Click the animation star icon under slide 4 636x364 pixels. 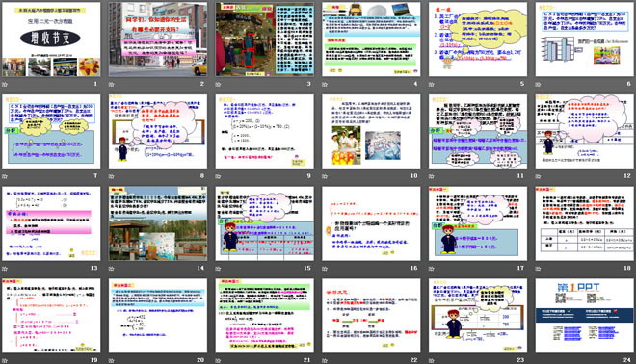[325, 85]
